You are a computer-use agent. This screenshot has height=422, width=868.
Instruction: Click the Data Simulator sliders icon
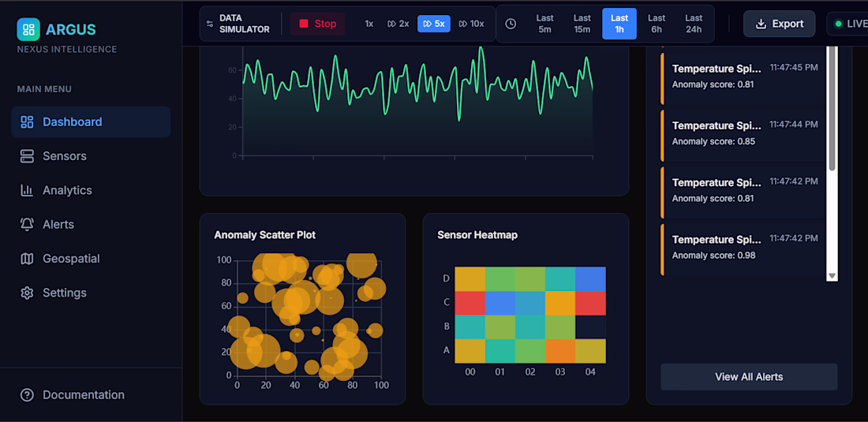click(209, 24)
